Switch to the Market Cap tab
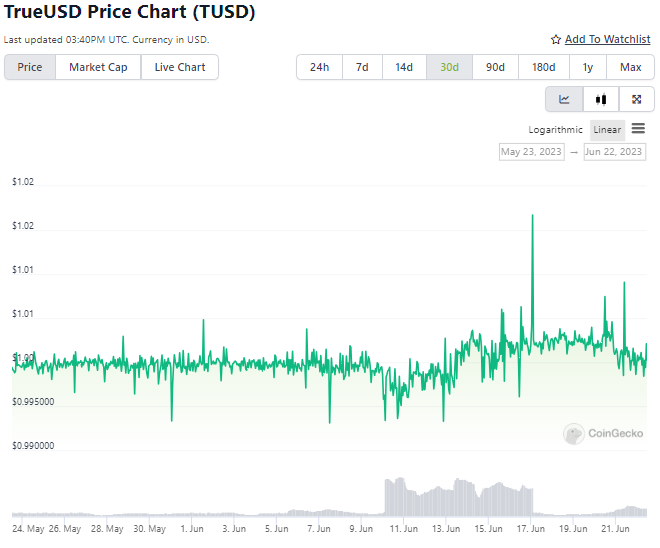 click(x=98, y=67)
